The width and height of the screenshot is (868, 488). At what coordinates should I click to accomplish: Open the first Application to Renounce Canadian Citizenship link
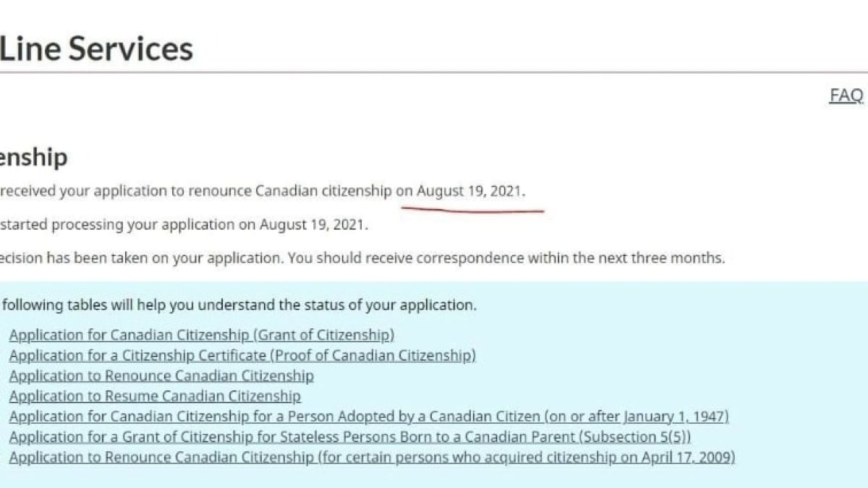pos(161,375)
